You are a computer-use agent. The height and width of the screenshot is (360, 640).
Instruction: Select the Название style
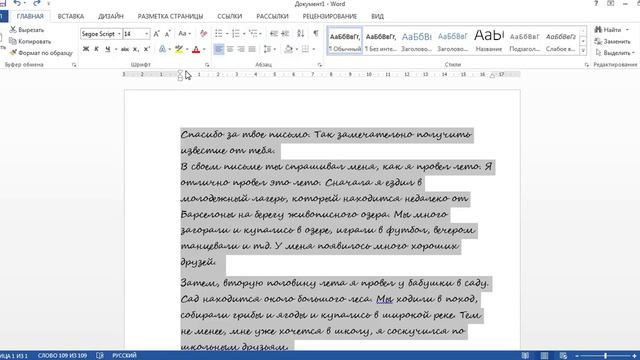click(489, 41)
